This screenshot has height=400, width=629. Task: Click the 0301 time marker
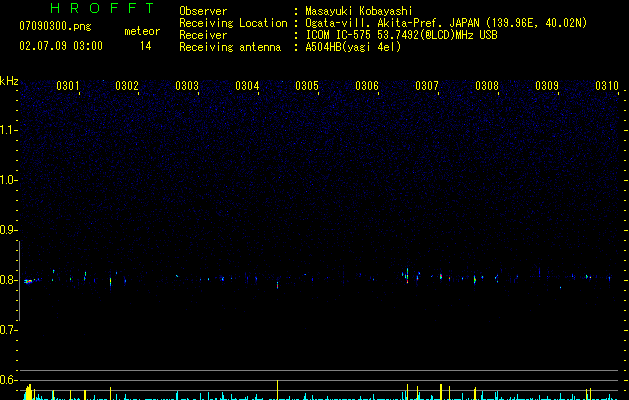click(68, 86)
